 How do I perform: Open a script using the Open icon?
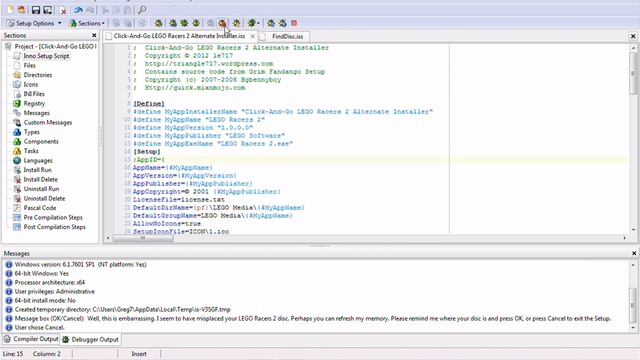(x=22, y=10)
